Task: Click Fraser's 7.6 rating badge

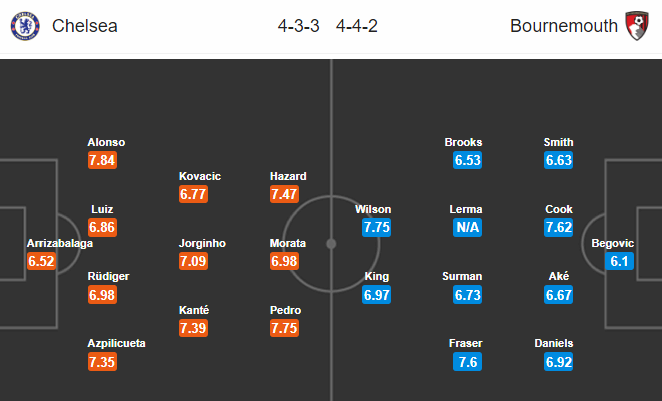Action: 465,361
